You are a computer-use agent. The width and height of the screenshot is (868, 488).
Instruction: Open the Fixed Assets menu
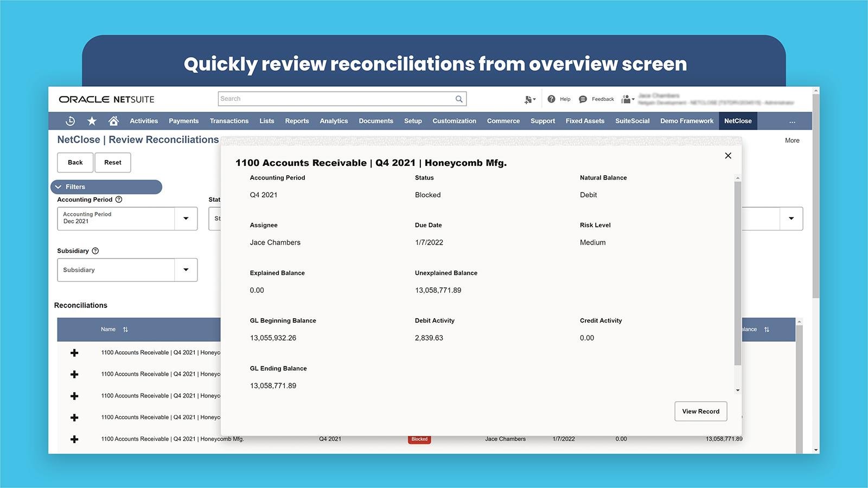pyautogui.click(x=585, y=121)
